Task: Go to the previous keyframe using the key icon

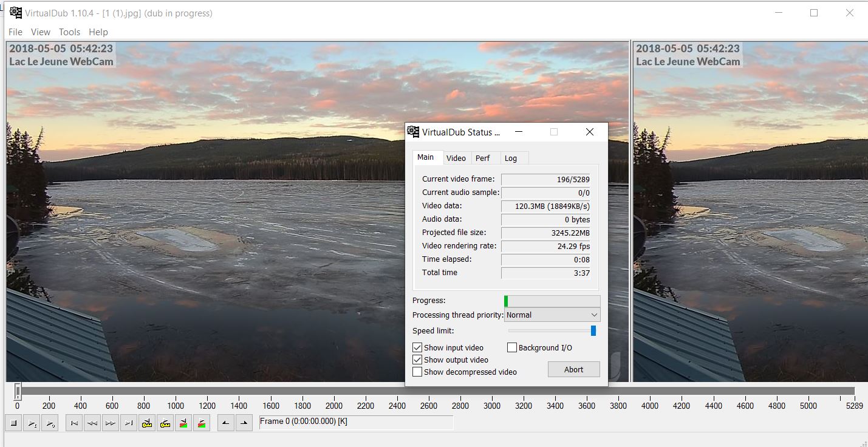Action: click(147, 423)
